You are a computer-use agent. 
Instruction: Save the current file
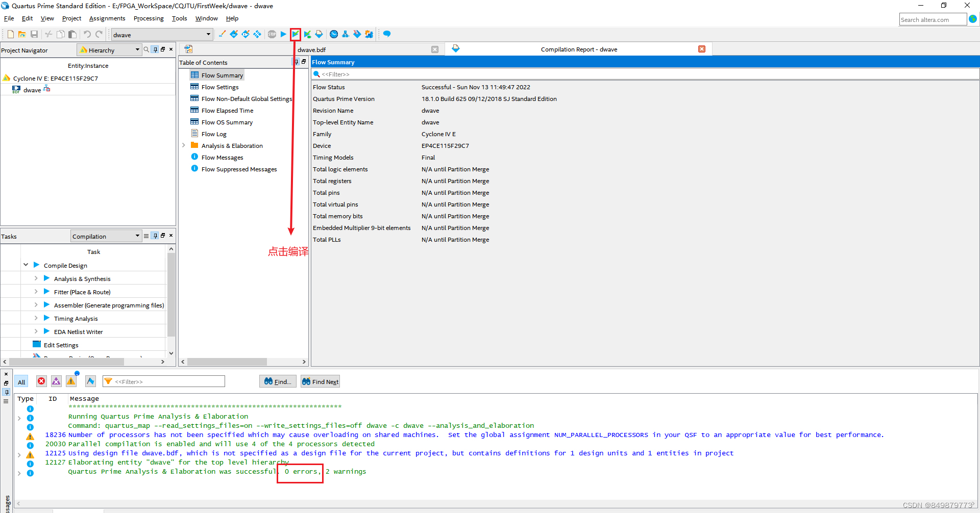(34, 34)
